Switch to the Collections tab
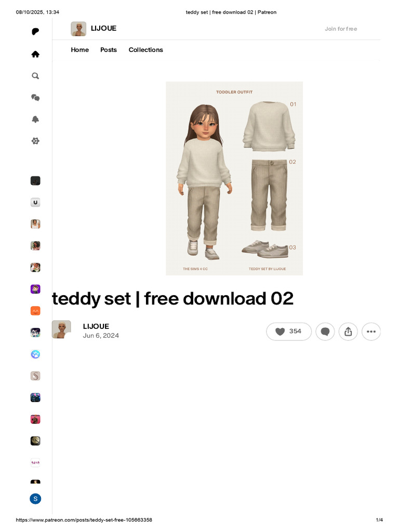This screenshot has width=399, height=532. (145, 50)
